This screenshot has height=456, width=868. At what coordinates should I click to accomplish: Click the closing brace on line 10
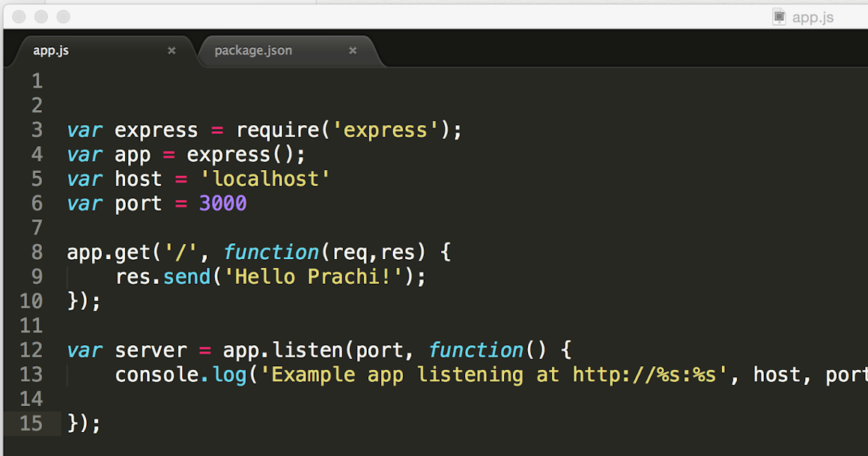click(72, 302)
